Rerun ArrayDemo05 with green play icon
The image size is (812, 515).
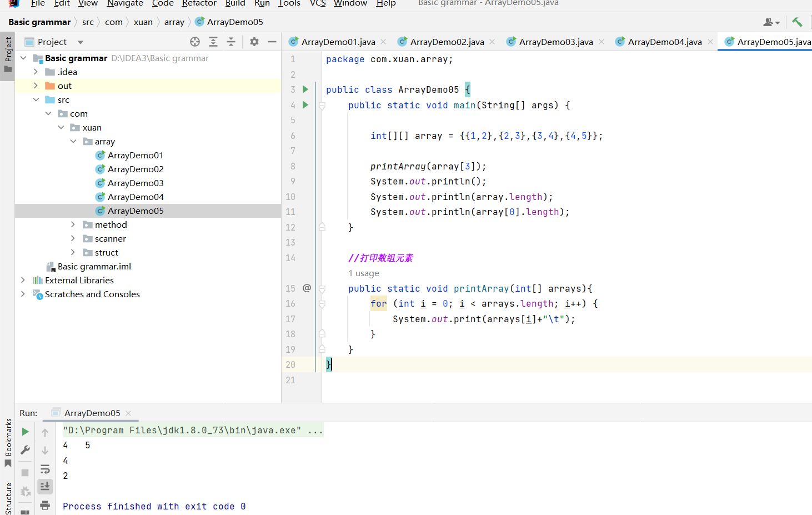(25, 432)
